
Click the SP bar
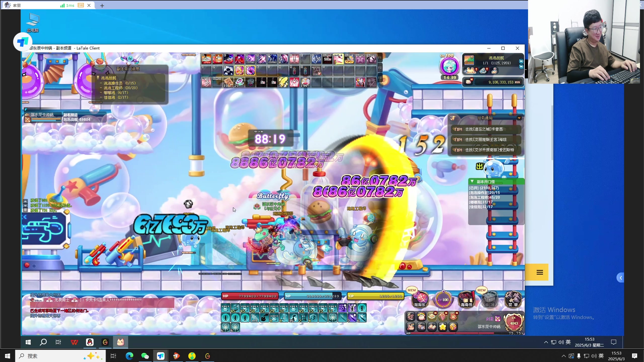click(x=313, y=296)
